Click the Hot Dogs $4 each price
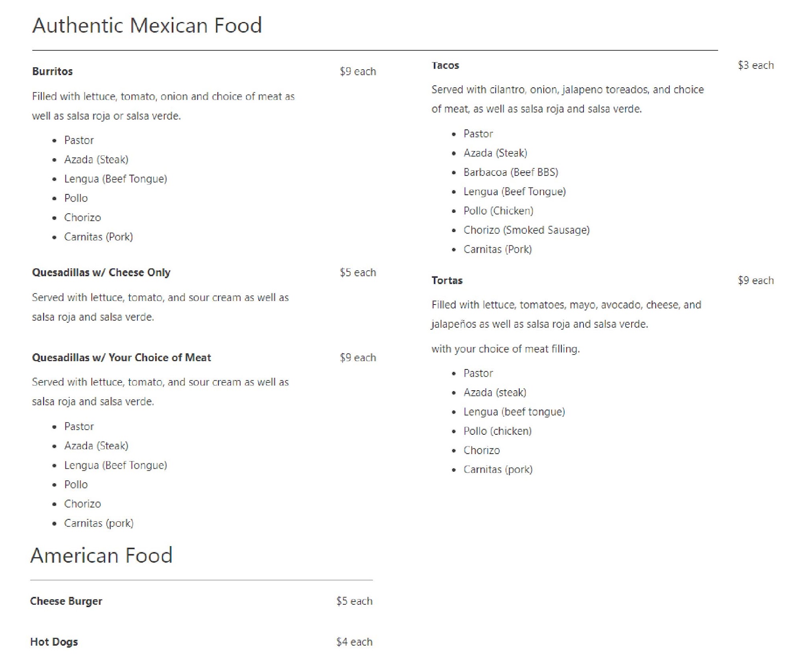Image resolution: width=802 pixels, height=672 pixels. (354, 642)
